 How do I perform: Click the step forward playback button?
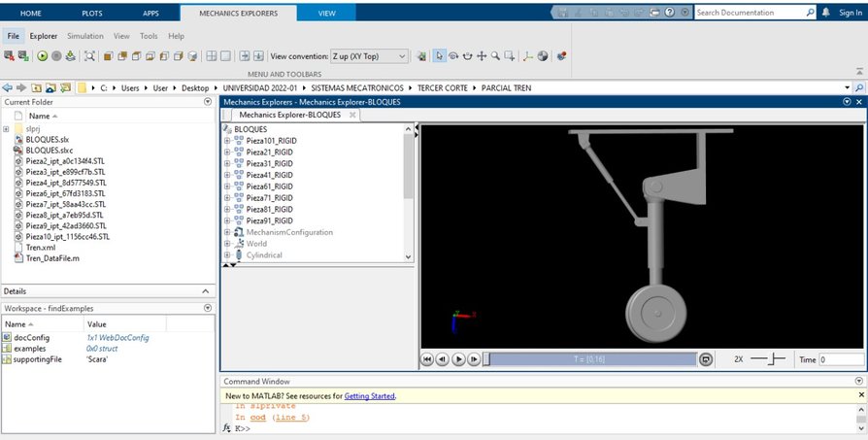click(x=474, y=359)
